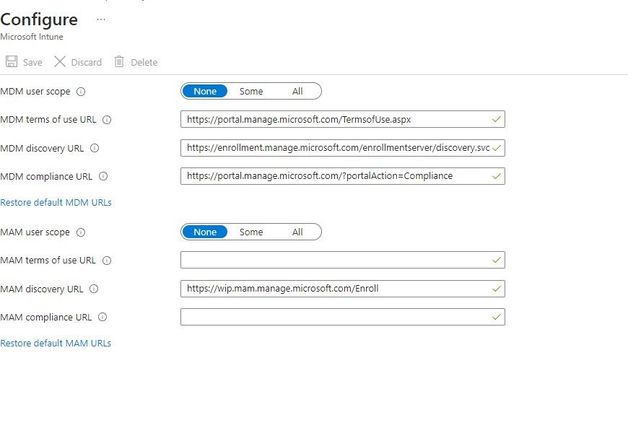Click the Save button label

click(x=32, y=62)
